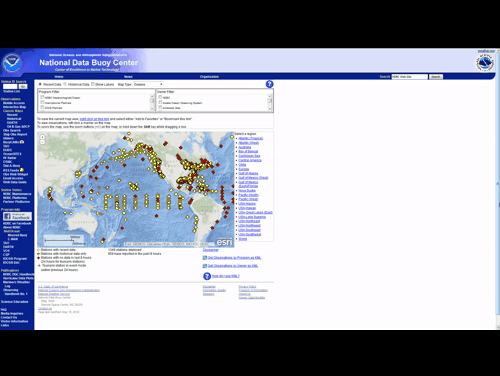Open the News menu in the navigation bar
Screen dimensions: 500x376
click(x=128, y=77)
